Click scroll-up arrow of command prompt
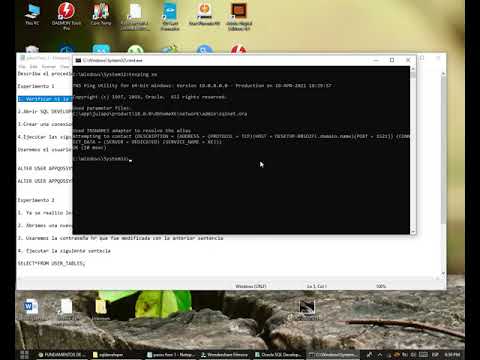The image size is (480, 360). [413, 69]
